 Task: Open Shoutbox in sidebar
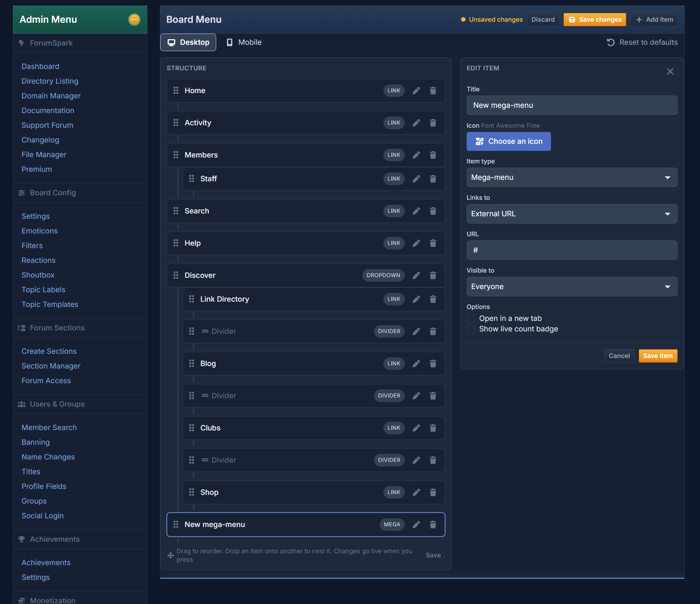(38, 275)
